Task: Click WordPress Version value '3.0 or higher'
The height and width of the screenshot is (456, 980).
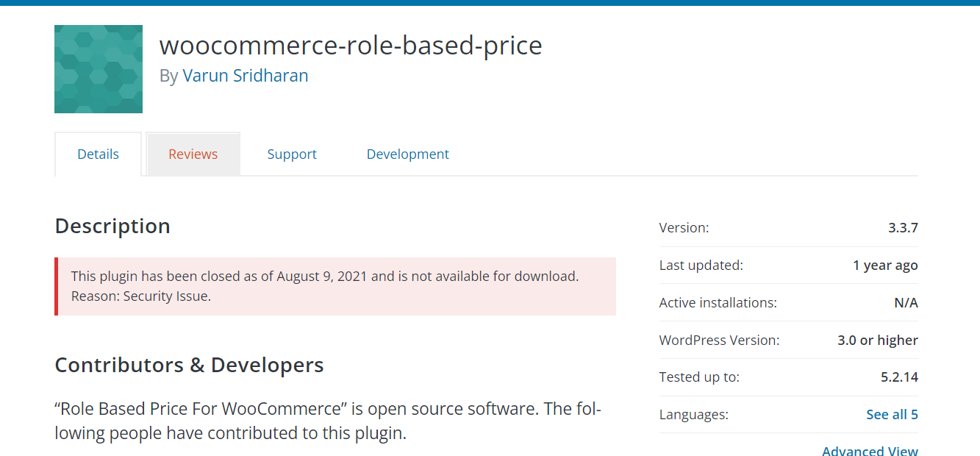Action: pos(878,341)
